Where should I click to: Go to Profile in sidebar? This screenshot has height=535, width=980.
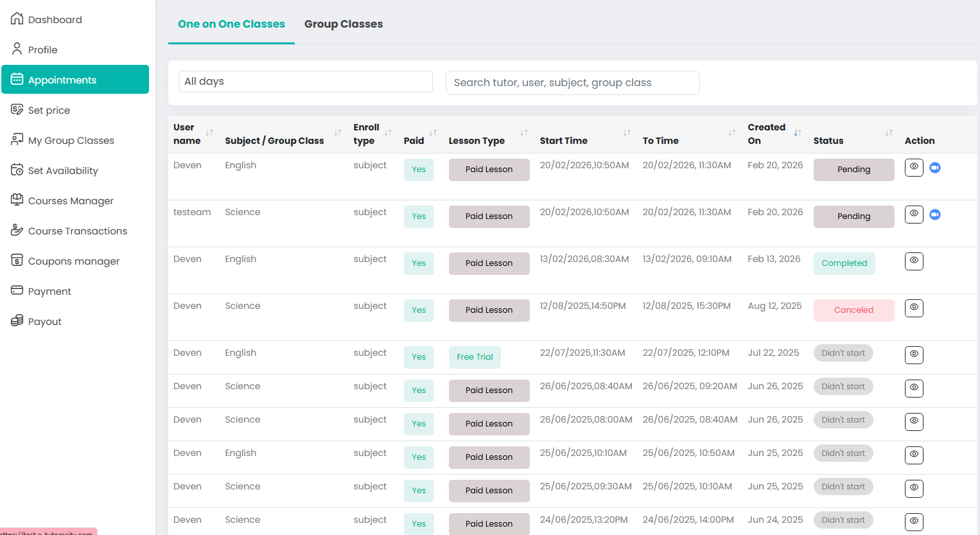pos(75,49)
